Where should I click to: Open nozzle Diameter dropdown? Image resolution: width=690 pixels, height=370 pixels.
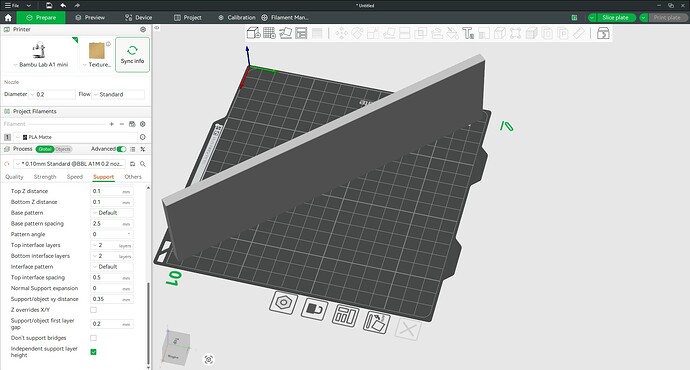click(x=52, y=94)
